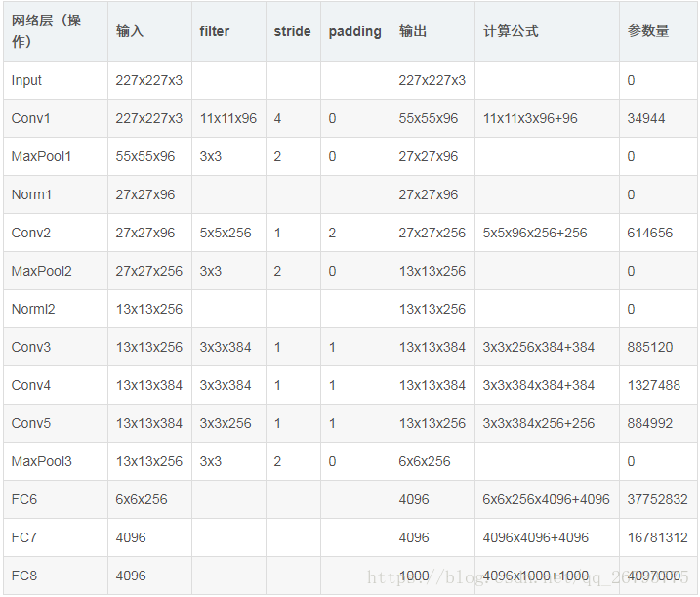
Task: Click the Conv4 input cell '13x13x384'
Action: coord(149,385)
